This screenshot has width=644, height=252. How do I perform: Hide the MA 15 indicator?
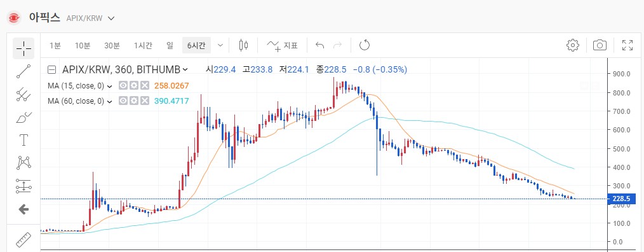(123, 86)
